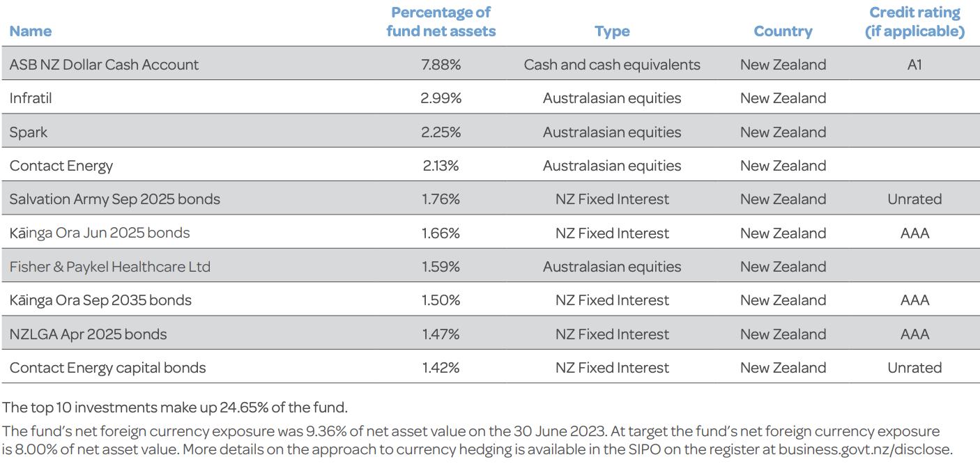Select NZLGA Apr 2025 bonds entry
Image resolution: width=980 pixels, height=464 pixels.
click(88, 334)
